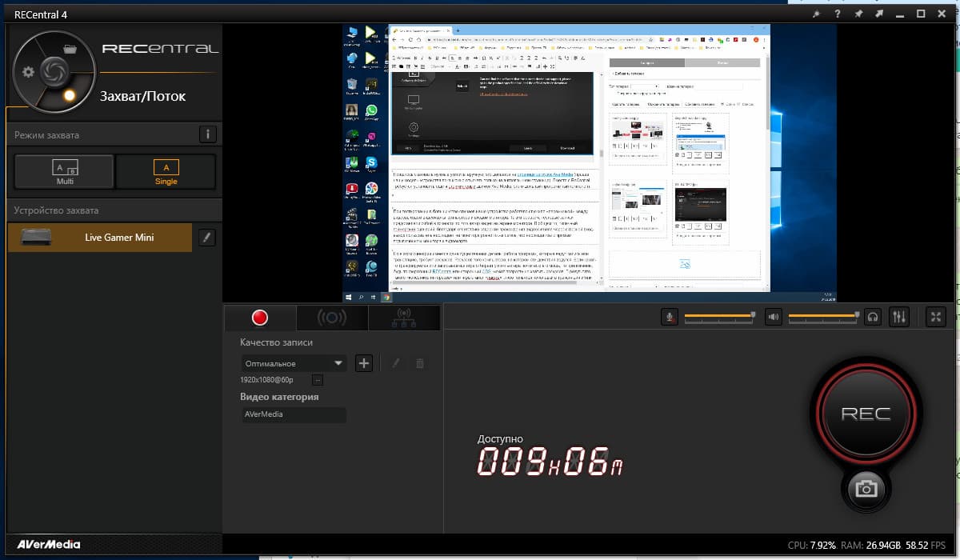
Task: Click the capture mode info icon
Action: tap(207, 134)
